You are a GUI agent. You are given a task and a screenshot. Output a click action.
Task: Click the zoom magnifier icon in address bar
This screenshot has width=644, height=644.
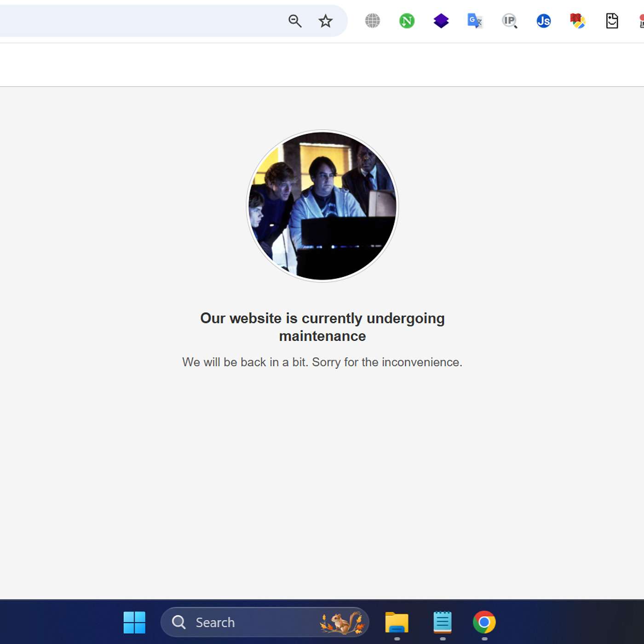pos(295,21)
